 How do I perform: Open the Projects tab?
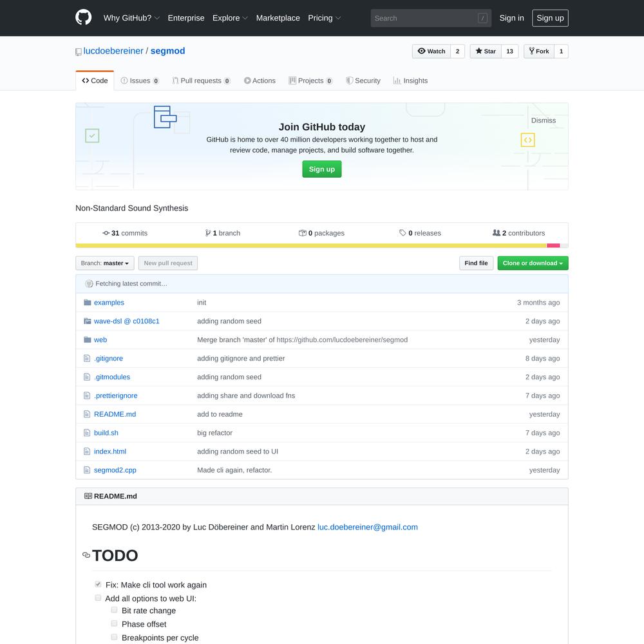click(310, 80)
